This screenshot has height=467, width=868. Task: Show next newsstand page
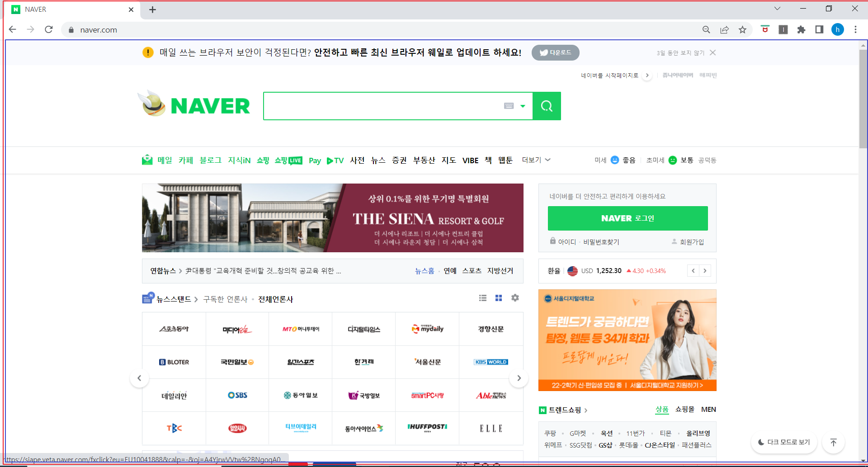(519, 378)
